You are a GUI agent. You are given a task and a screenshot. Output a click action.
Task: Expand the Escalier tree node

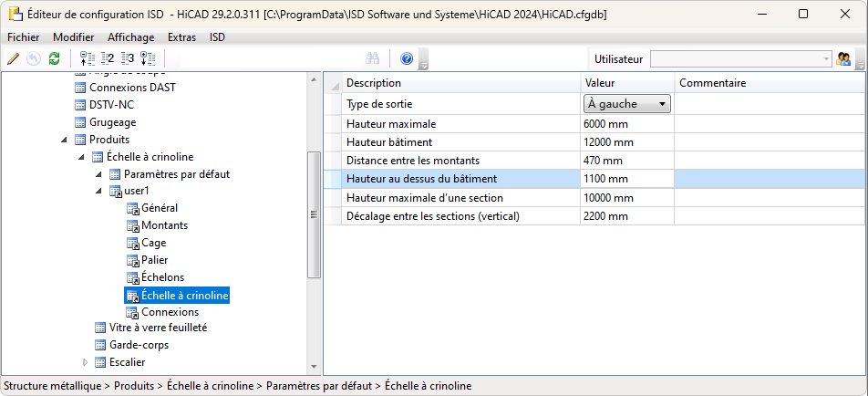click(x=86, y=362)
